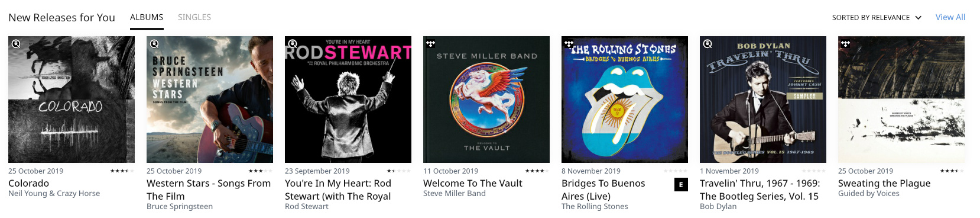Image resolution: width=980 pixels, height=218 pixels.
Task: Click the Qobuz icon on Bob Dylan cover
Action: pyautogui.click(x=708, y=44)
